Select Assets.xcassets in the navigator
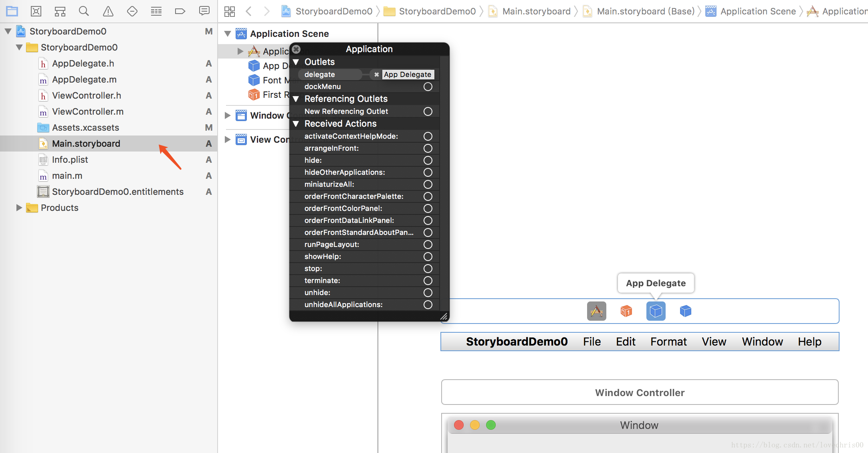Screen dimensions: 868x453 (x=109, y=127)
